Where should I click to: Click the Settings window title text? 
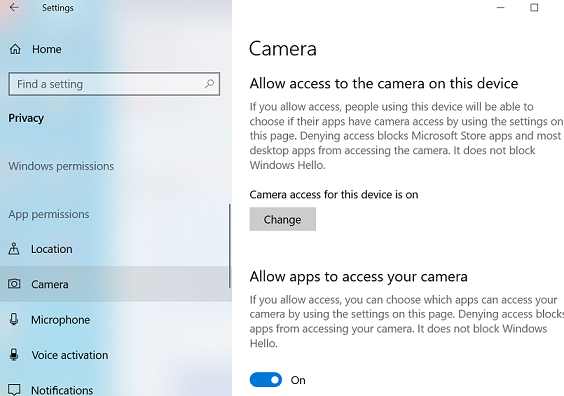click(x=58, y=8)
